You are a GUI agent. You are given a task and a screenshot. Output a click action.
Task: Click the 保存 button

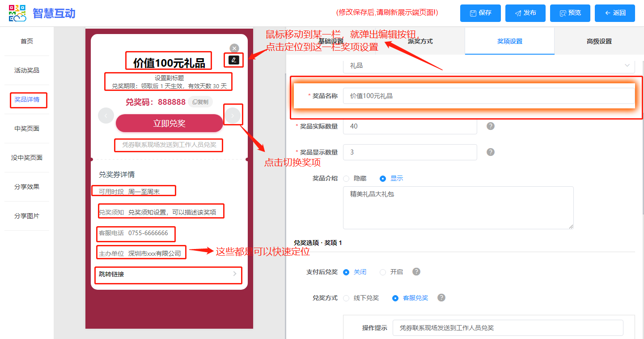pos(481,13)
